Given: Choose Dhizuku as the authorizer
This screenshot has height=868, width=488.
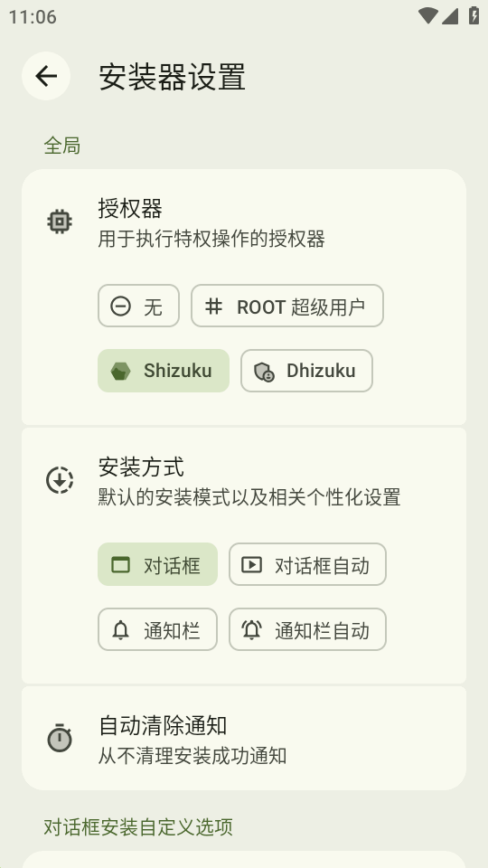Looking at the screenshot, I should coord(306,371).
